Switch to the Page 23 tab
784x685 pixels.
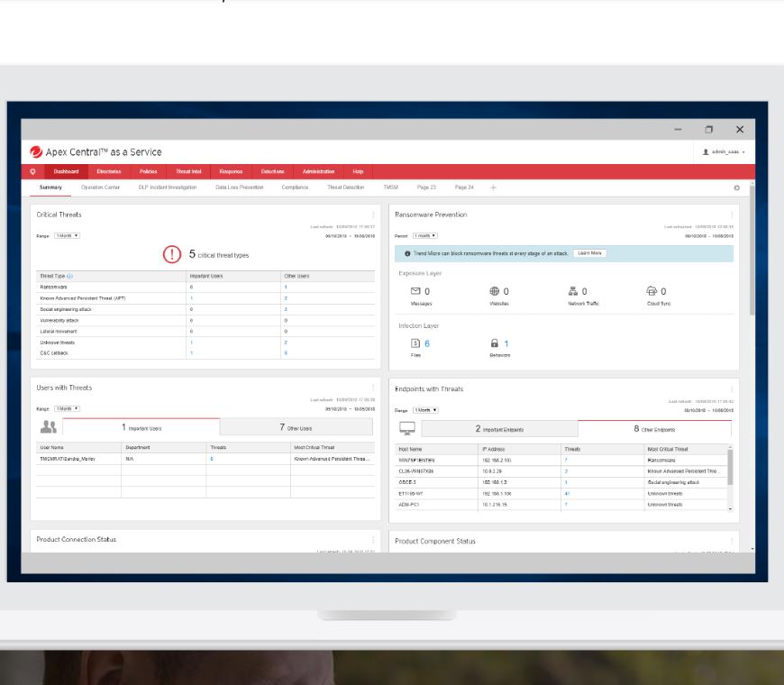tap(426, 187)
